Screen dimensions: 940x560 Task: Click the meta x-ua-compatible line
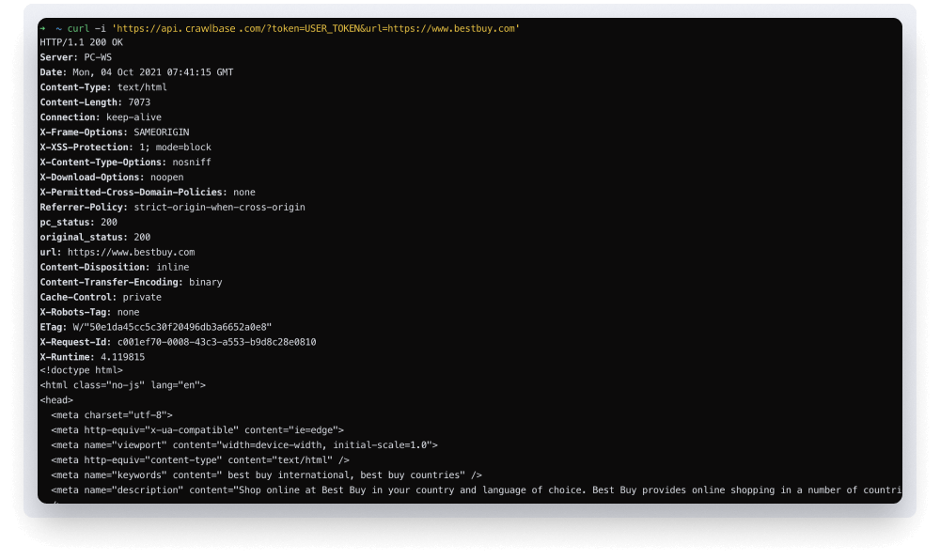[197, 430]
